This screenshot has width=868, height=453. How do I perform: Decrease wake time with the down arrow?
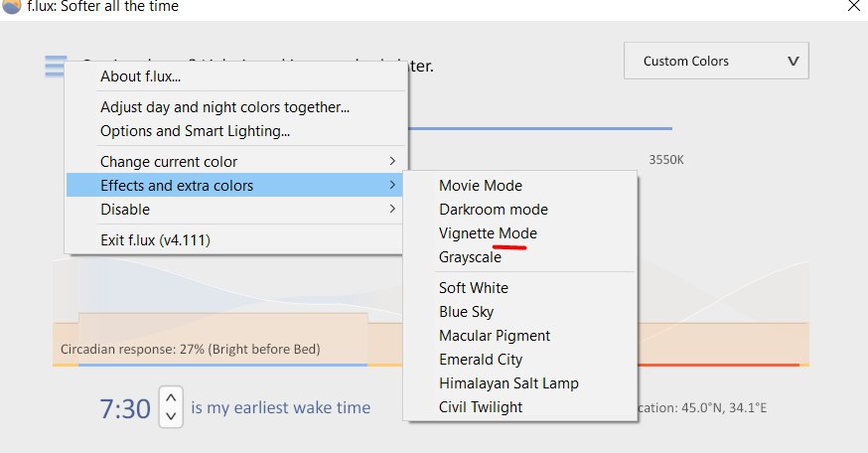coord(171,416)
